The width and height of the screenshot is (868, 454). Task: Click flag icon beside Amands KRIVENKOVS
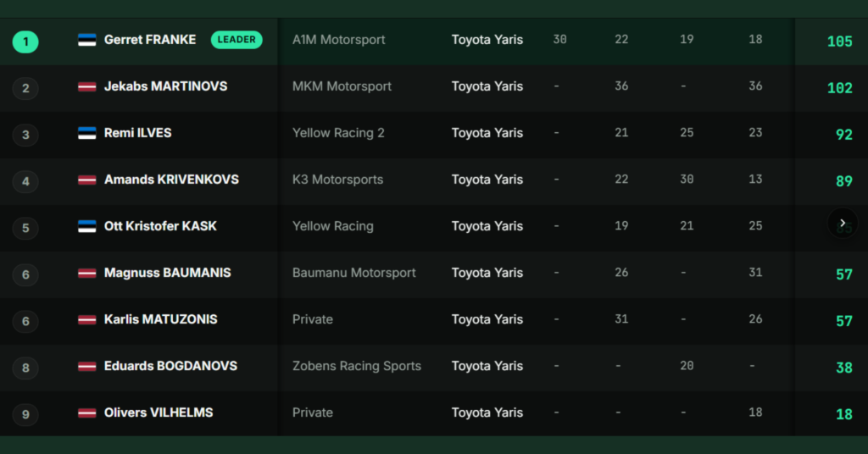coord(87,180)
